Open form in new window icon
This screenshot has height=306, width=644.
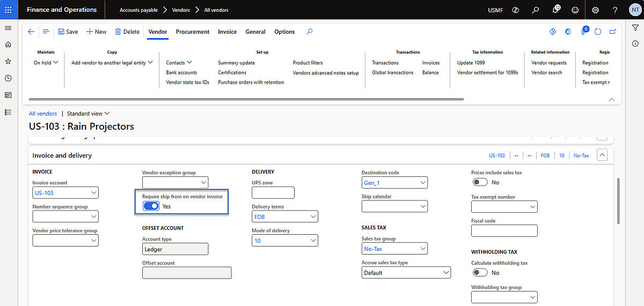pos(612,32)
